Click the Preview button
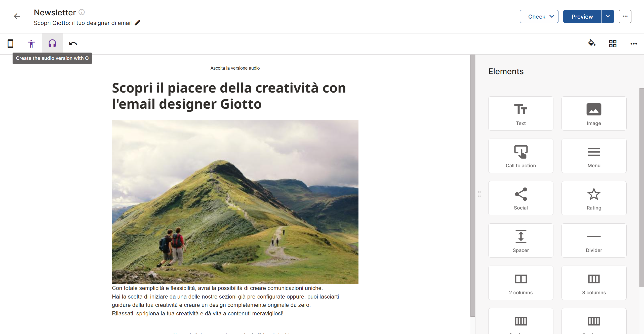Viewport: 644px width, 334px height. (x=582, y=17)
